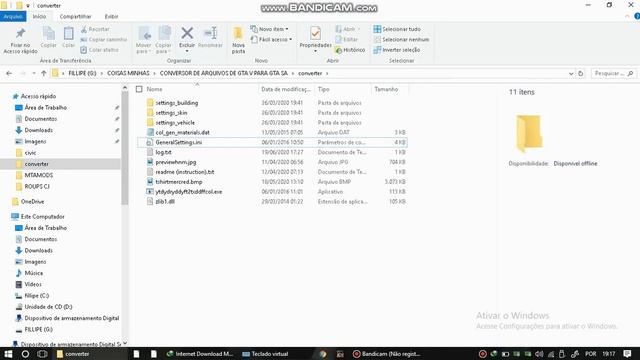Image resolution: width=640 pixels, height=360 pixels.
Task: Open MTAMODS folder in navigation pane
Action: tap(39, 175)
